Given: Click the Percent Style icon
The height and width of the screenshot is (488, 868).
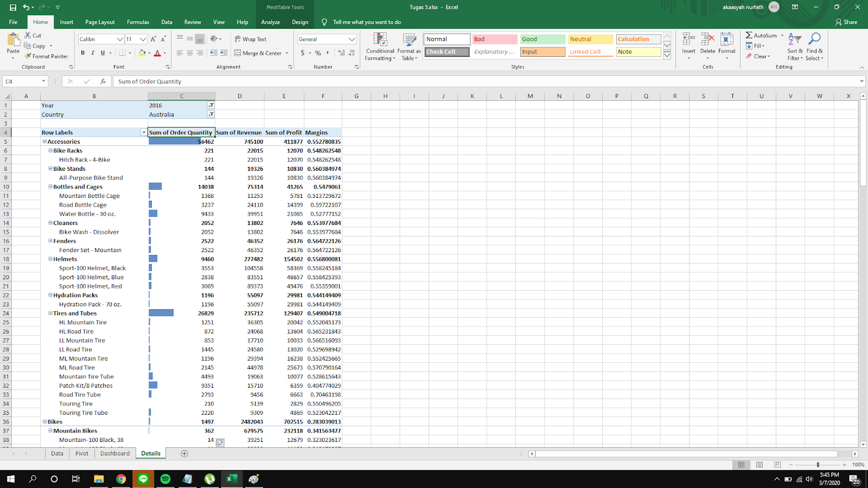Looking at the screenshot, I should [318, 53].
